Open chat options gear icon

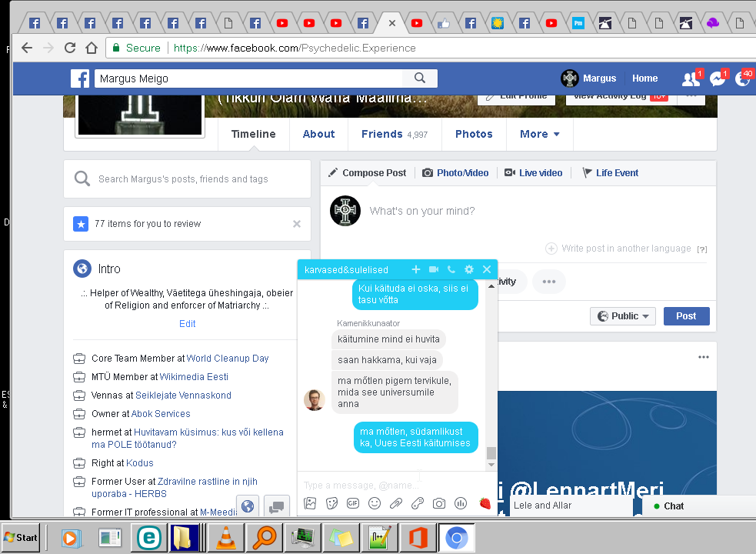[x=469, y=269]
